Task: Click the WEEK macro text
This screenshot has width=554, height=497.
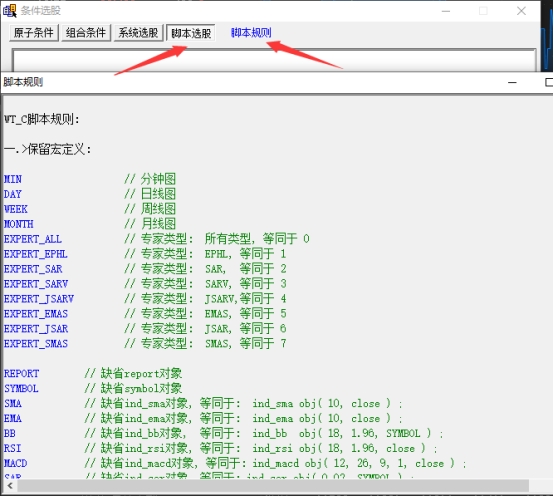Action: 16,209
